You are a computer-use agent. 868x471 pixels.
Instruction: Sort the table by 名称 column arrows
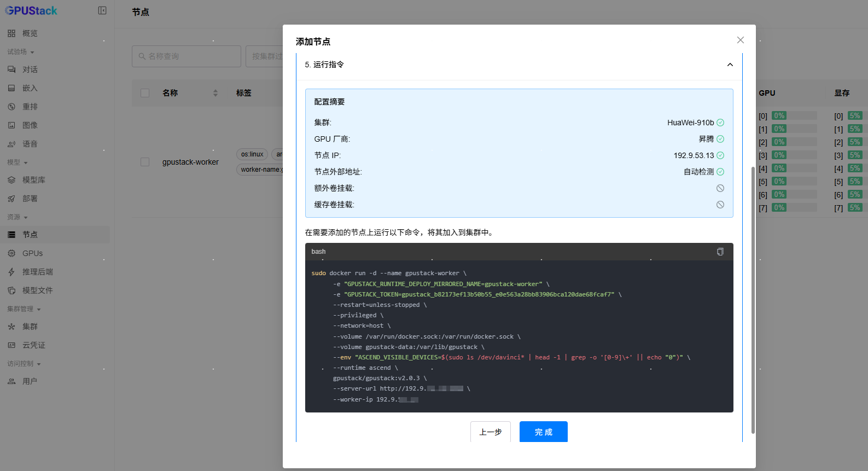215,93
